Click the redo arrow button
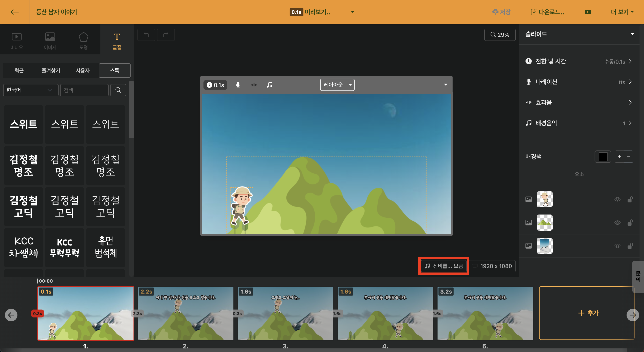The width and height of the screenshot is (644, 352). 165,35
